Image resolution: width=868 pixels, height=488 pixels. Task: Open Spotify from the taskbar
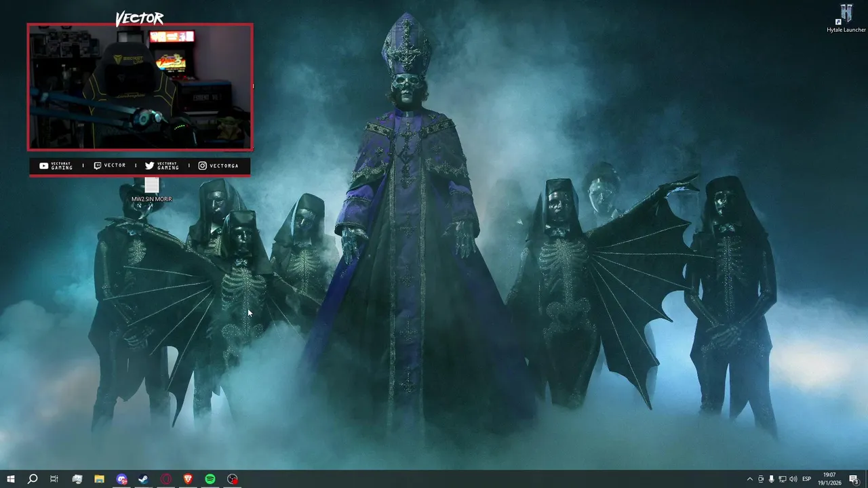[210, 479]
